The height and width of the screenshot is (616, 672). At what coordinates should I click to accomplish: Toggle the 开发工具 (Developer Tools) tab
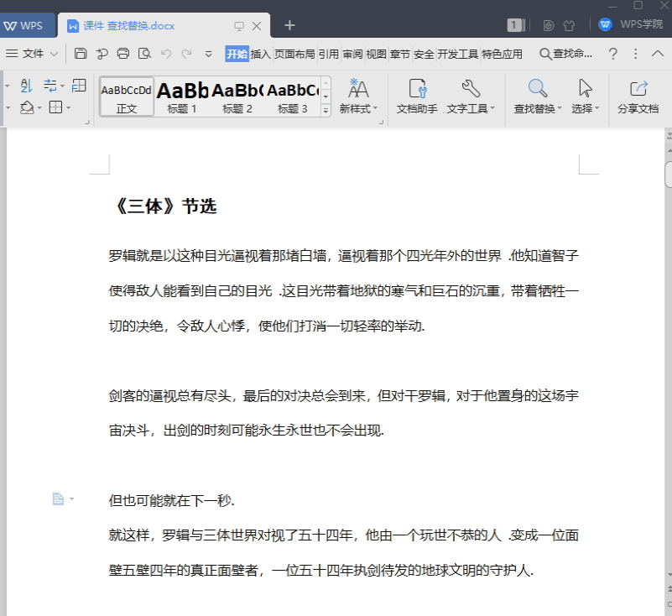458,53
